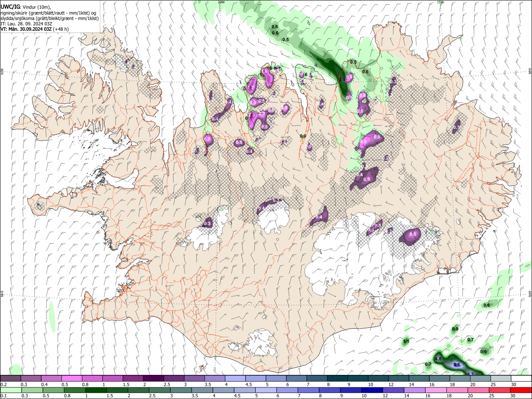Click the 'slydda/snjókoma' legend description line

(50, 18)
